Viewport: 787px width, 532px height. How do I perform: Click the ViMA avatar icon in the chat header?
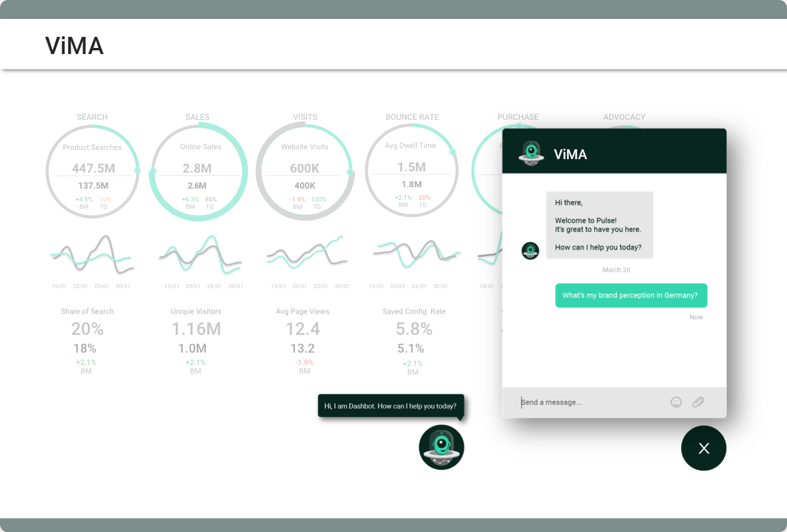pyautogui.click(x=531, y=153)
